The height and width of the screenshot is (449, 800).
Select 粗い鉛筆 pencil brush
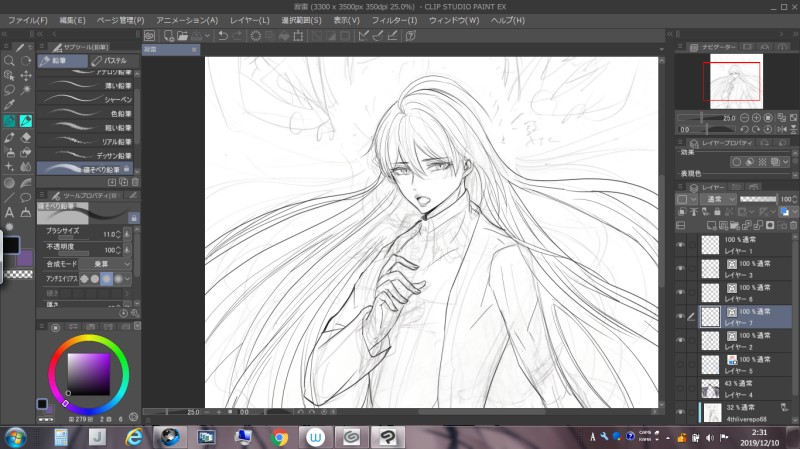[85, 128]
